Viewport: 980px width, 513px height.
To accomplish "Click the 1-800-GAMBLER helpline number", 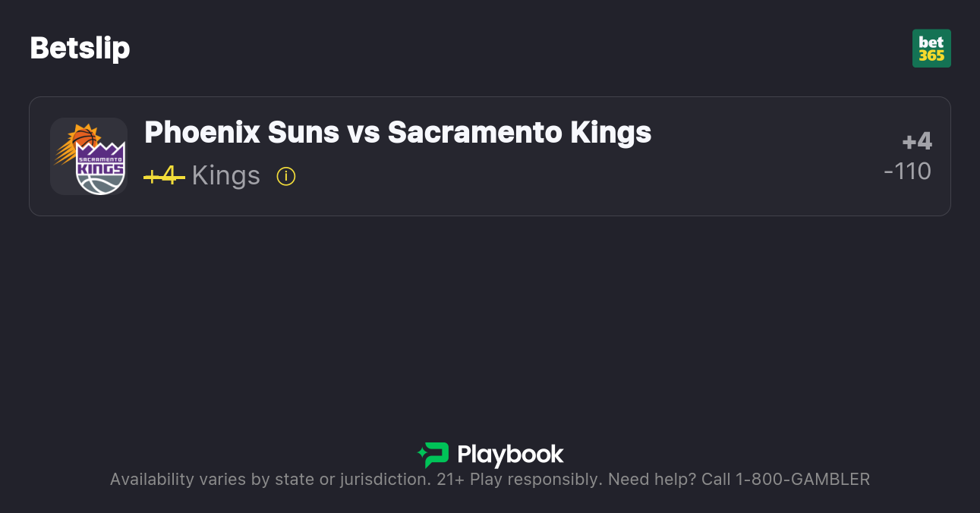I will click(802, 480).
